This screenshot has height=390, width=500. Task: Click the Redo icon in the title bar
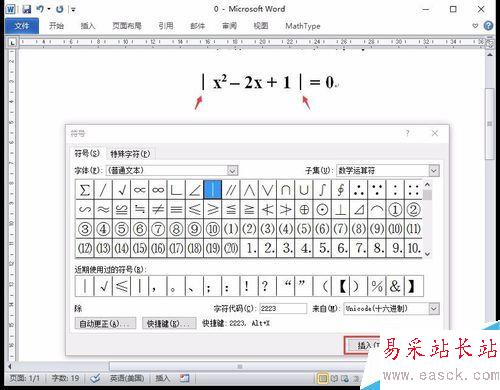tap(60, 9)
